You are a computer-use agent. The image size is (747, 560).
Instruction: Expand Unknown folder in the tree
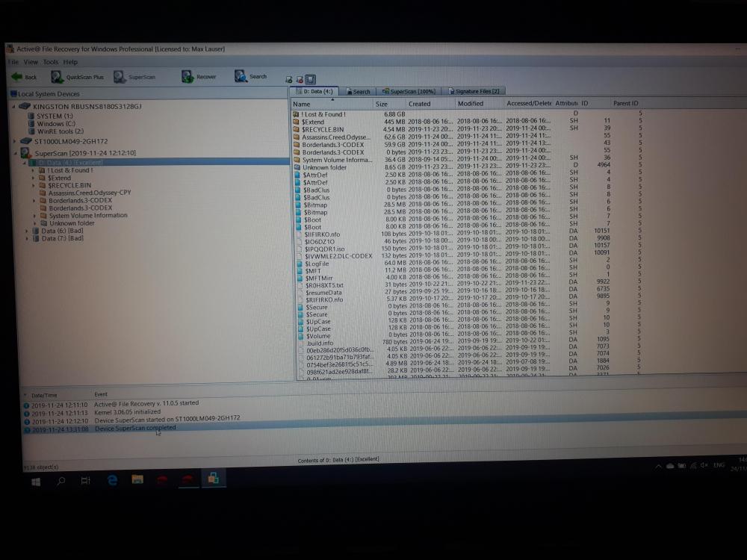(x=34, y=223)
